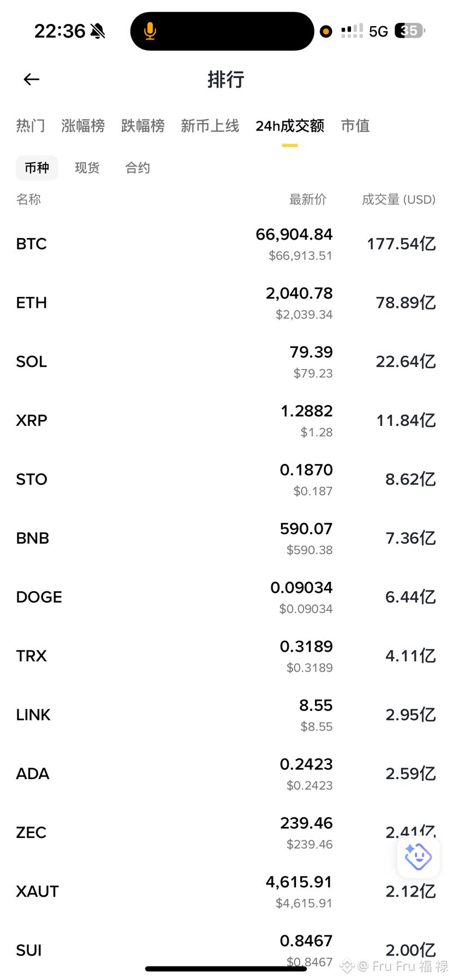The width and height of the screenshot is (452, 980).
Task: Select the 合约 filter chip
Action: point(138,168)
